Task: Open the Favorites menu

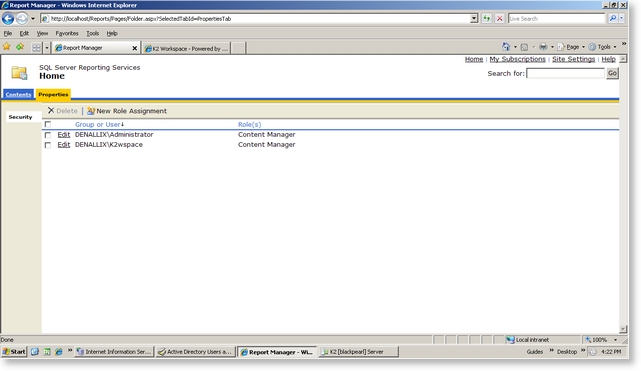Action: [67, 33]
